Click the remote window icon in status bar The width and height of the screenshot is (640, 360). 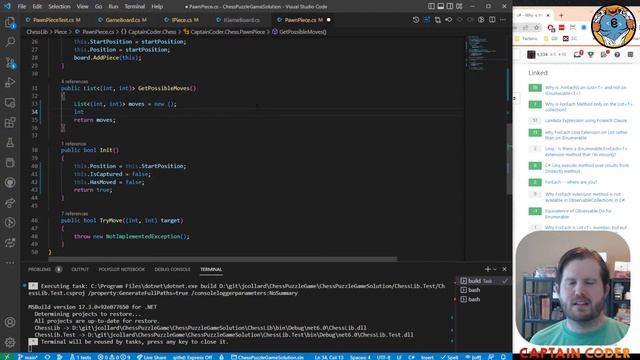tap(7, 357)
